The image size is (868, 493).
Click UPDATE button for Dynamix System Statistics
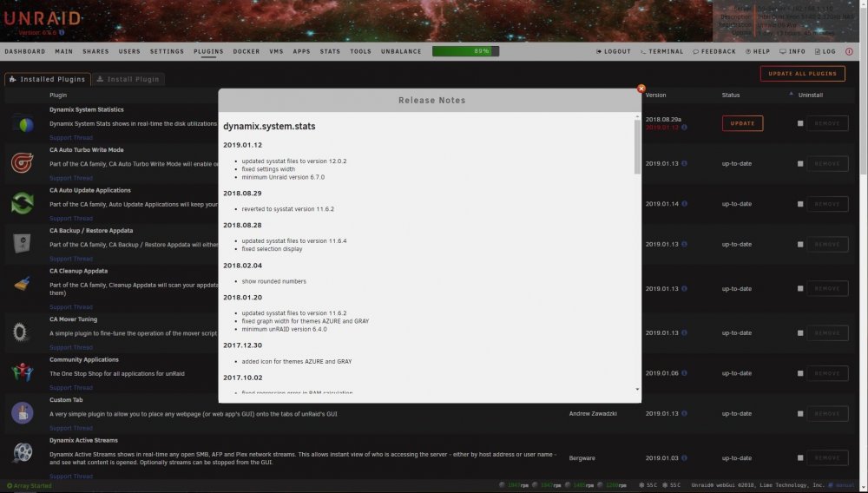pos(742,123)
